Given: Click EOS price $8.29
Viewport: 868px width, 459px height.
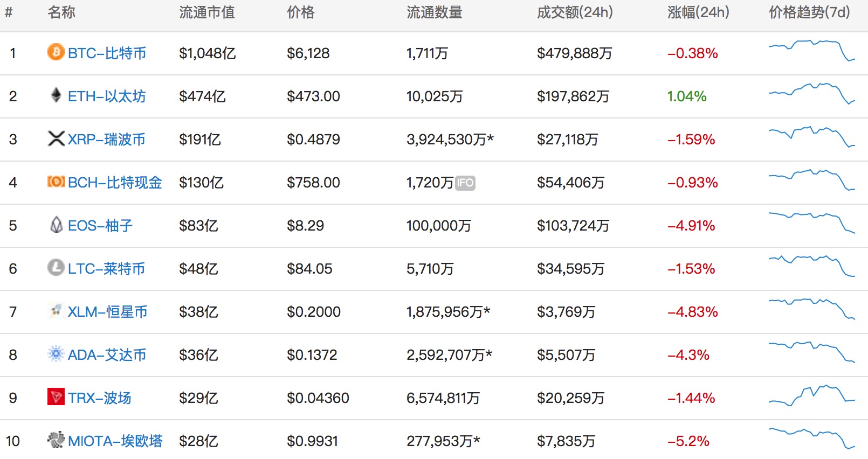Looking at the screenshot, I should 306,226.
